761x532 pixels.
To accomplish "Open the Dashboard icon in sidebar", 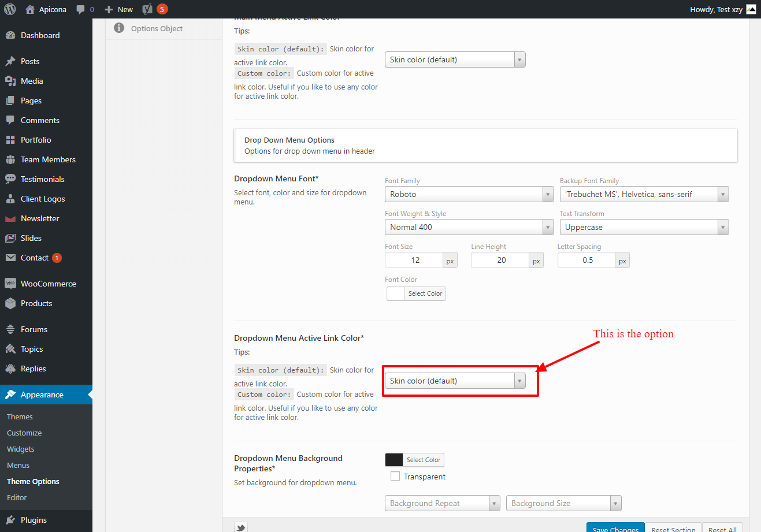I will [x=10, y=35].
